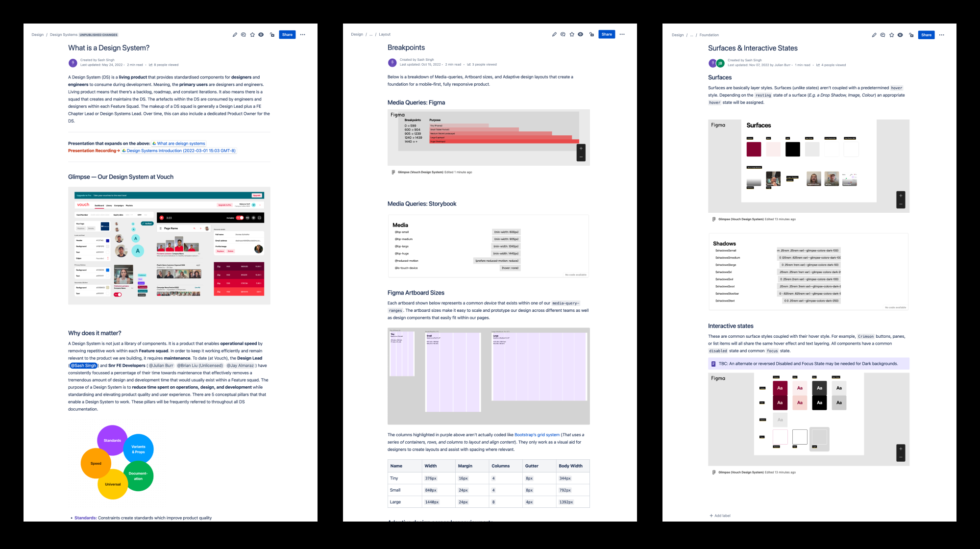Screen dimensions: 980x549
Task: Click the zoom-out minus on the Surfaces Figma embed
Action: (901, 204)
